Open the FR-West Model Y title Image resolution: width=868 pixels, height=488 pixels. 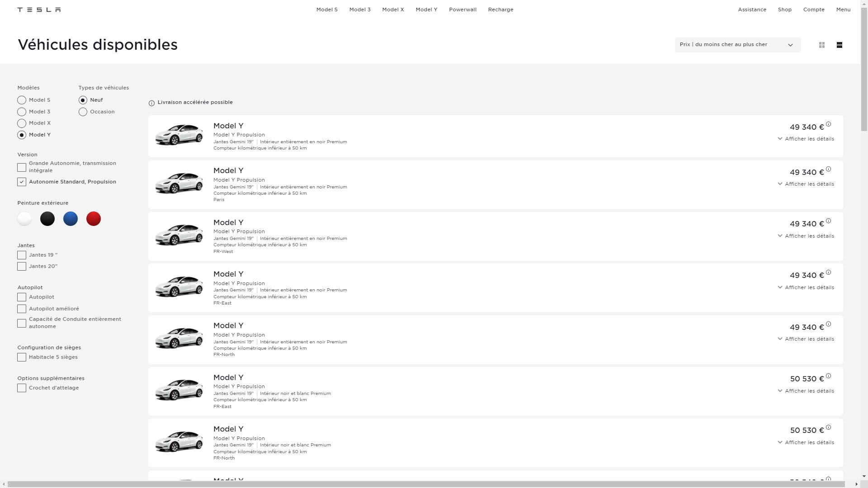tap(228, 223)
